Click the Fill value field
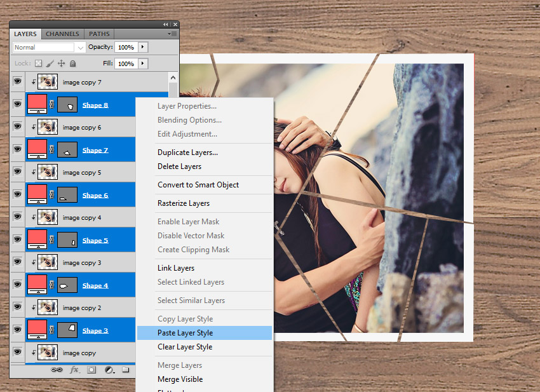The image size is (540, 392). [x=126, y=64]
